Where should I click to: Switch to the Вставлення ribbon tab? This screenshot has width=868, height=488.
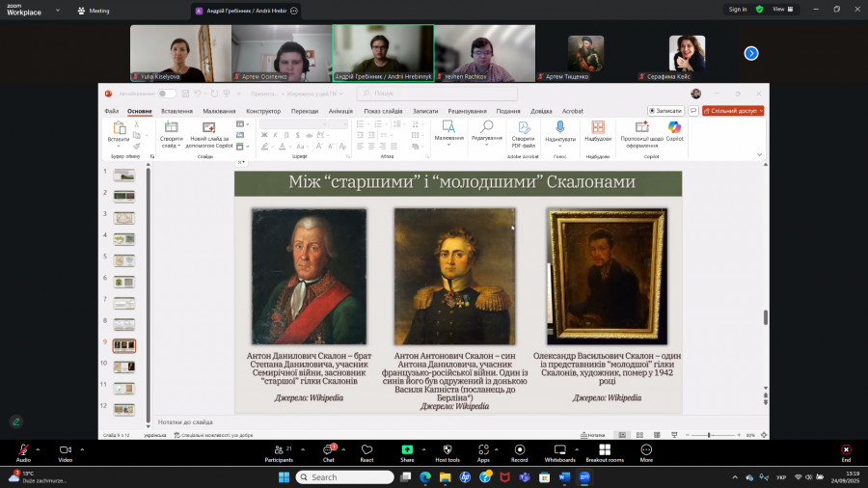176,111
